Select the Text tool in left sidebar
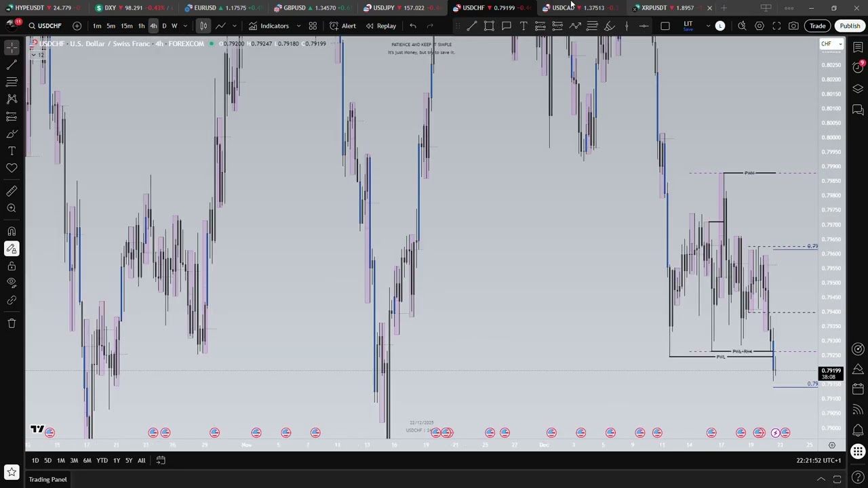 [12, 150]
